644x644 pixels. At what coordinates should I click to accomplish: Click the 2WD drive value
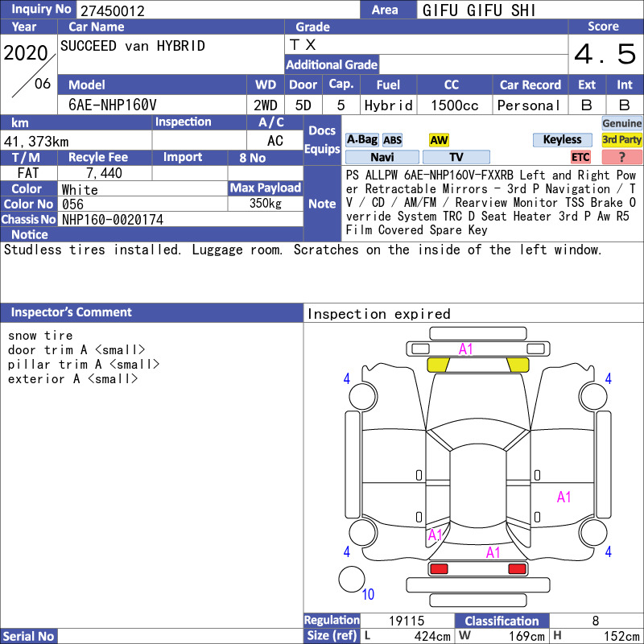266,105
